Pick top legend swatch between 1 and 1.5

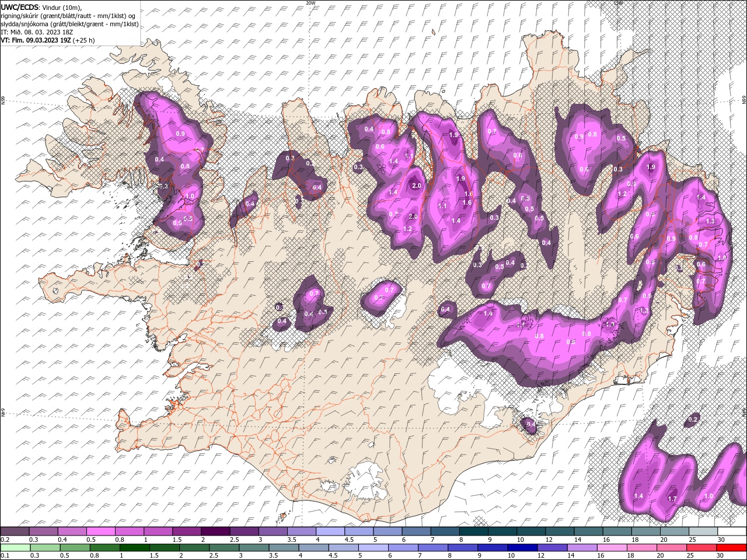tap(158, 531)
